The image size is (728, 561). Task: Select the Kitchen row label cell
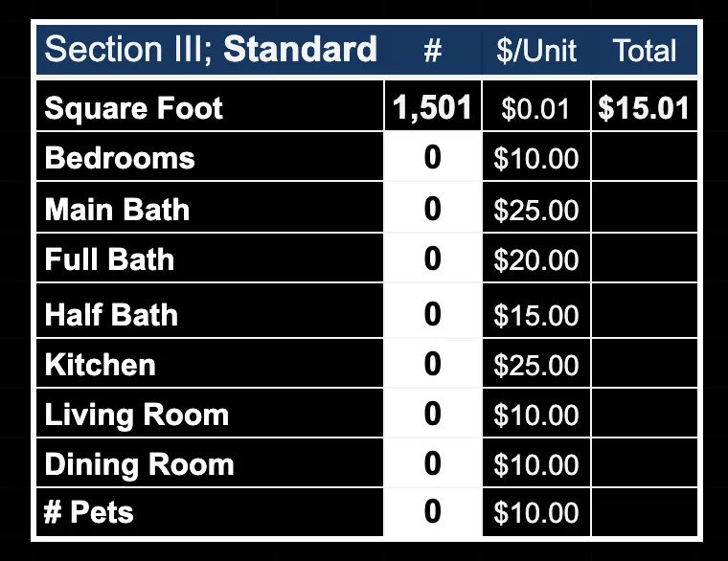(210, 363)
